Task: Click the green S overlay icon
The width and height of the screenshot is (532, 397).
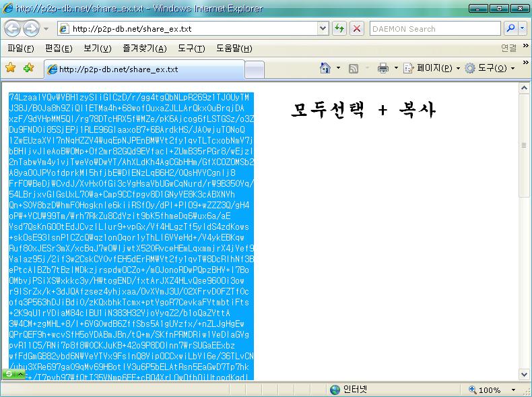Action: (x=9, y=374)
